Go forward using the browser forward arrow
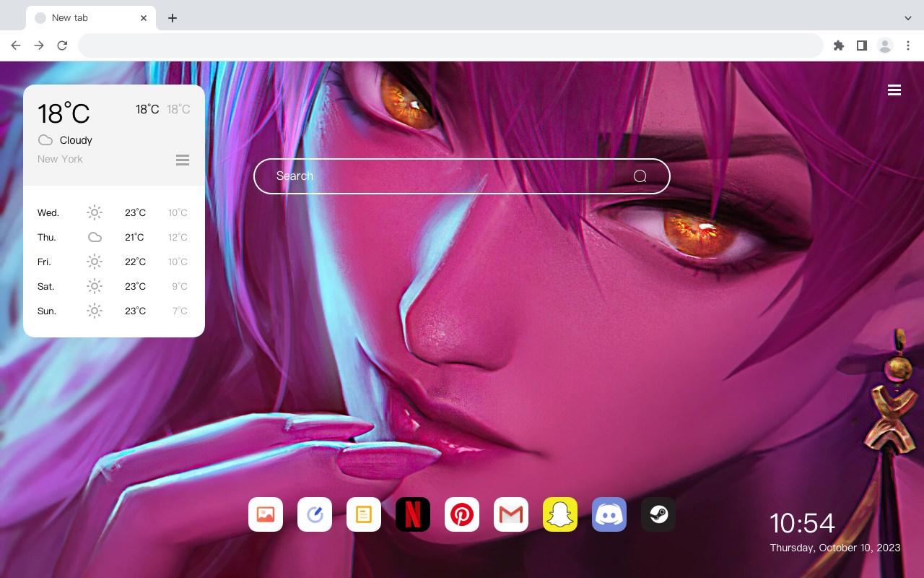 point(39,46)
